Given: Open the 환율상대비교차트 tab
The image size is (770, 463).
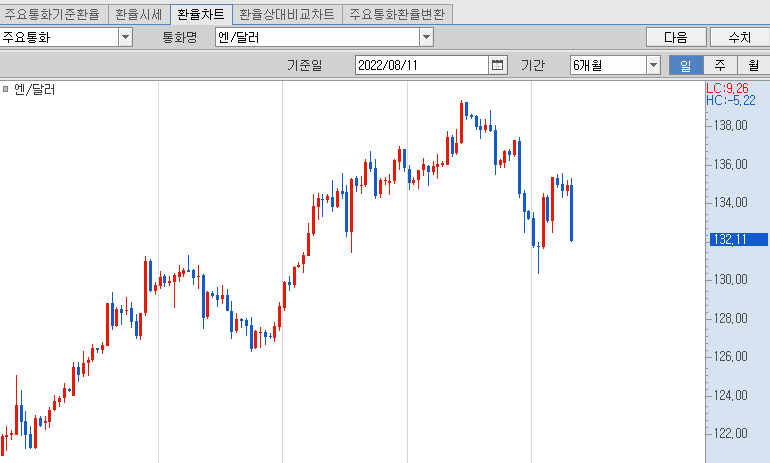Looking at the screenshot, I should pos(287,14).
